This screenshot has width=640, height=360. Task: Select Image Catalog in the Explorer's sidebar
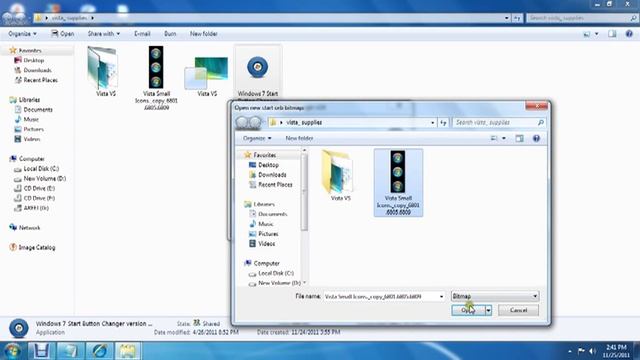pyautogui.click(x=36, y=247)
